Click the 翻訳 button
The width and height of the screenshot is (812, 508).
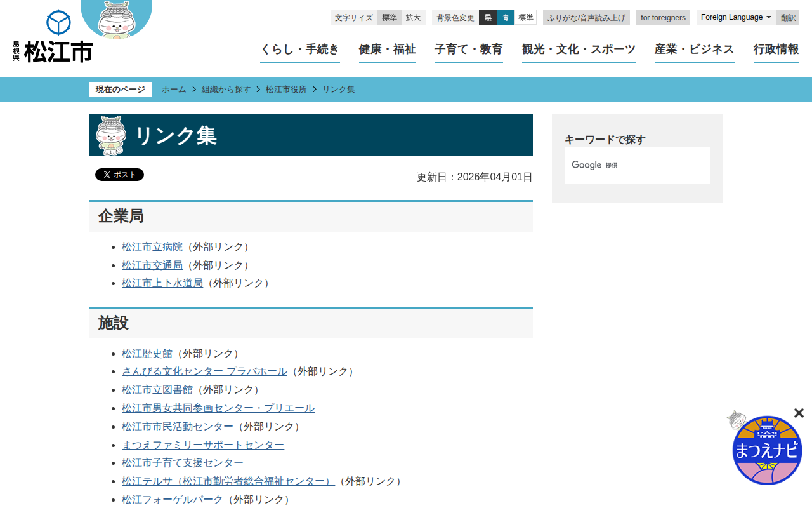click(x=788, y=18)
